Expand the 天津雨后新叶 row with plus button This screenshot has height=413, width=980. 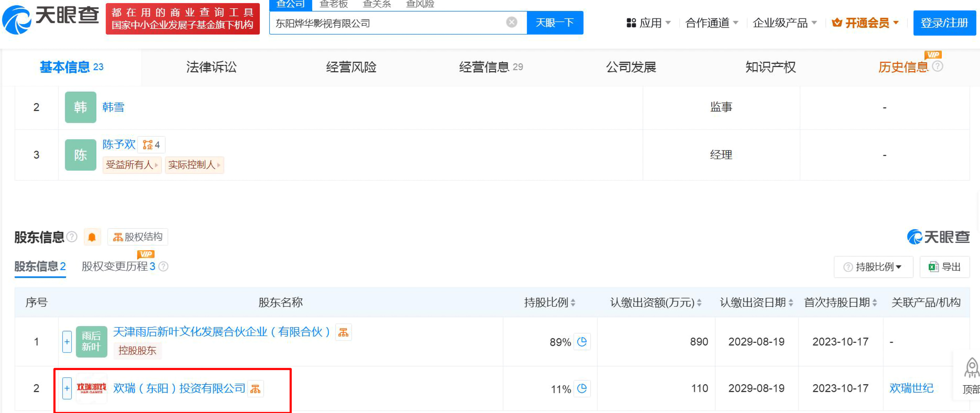pyautogui.click(x=67, y=341)
